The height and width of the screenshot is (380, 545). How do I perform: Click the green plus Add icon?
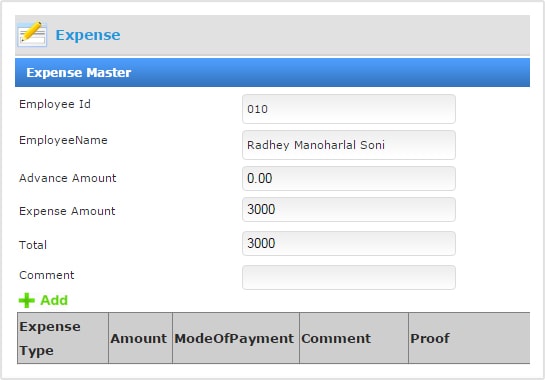[x=26, y=300]
